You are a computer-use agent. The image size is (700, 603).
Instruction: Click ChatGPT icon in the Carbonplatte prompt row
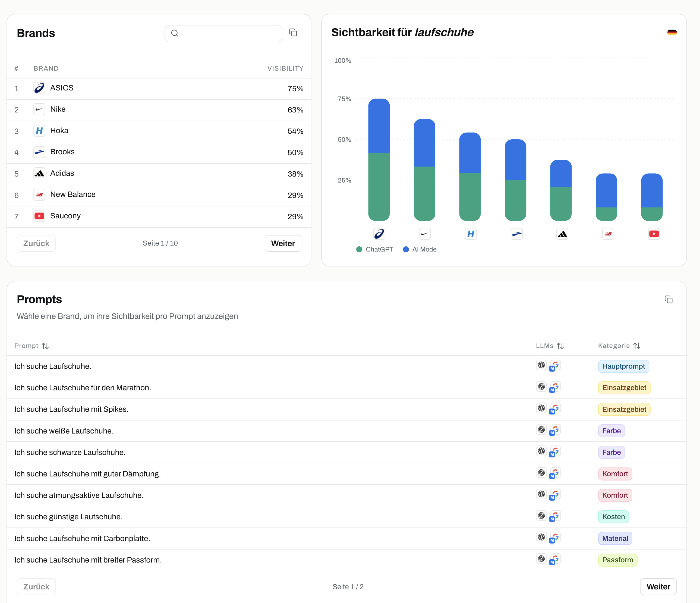coord(541,537)
